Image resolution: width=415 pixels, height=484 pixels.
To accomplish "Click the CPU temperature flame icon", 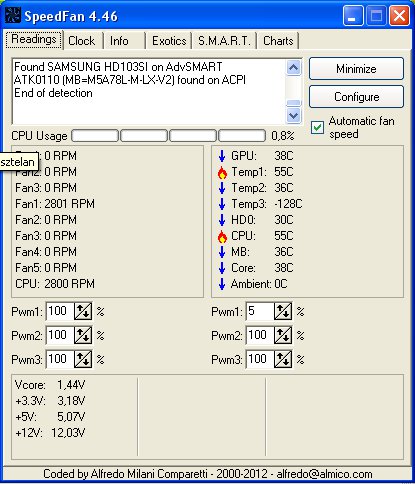I will (222, 236).
